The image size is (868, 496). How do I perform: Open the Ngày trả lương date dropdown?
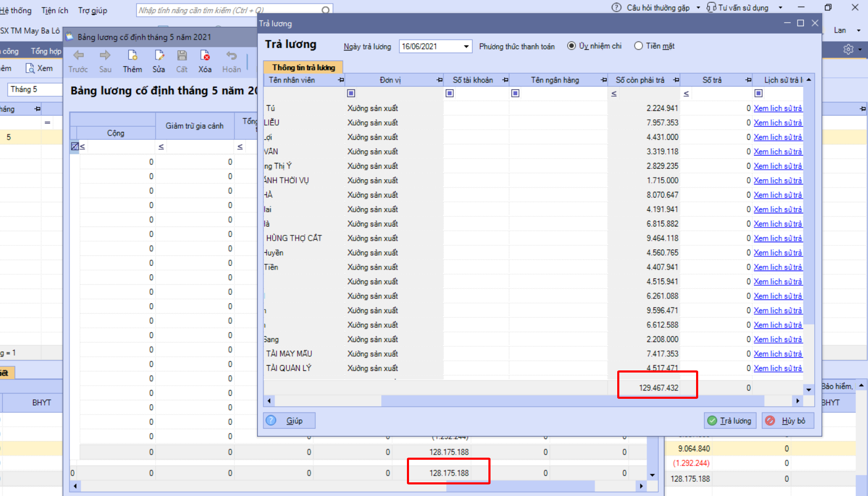(466, 46)
